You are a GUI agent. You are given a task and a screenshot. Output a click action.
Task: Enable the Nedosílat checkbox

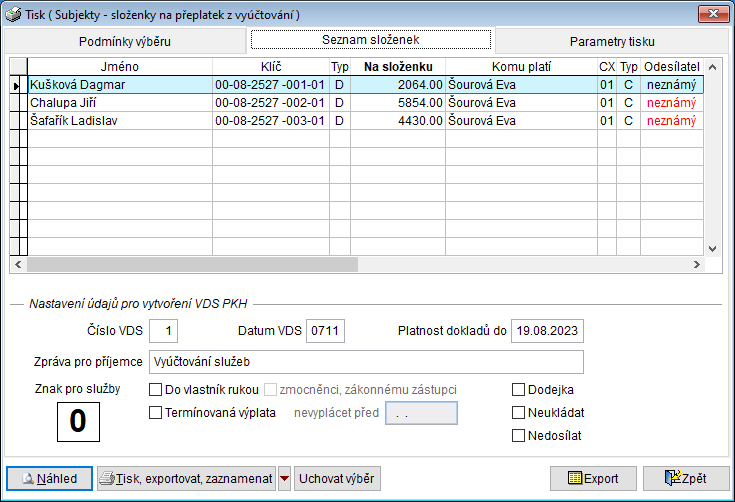[519, 435]
